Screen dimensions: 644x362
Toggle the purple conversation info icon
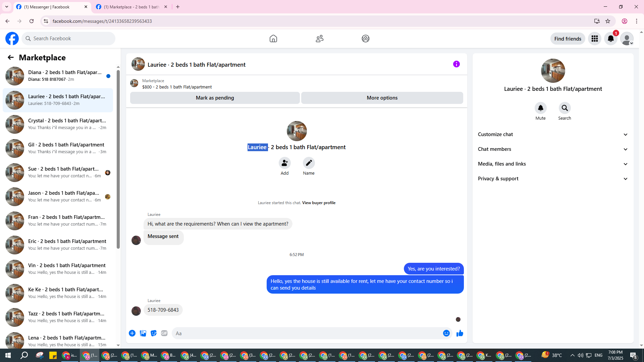[456, 64]
